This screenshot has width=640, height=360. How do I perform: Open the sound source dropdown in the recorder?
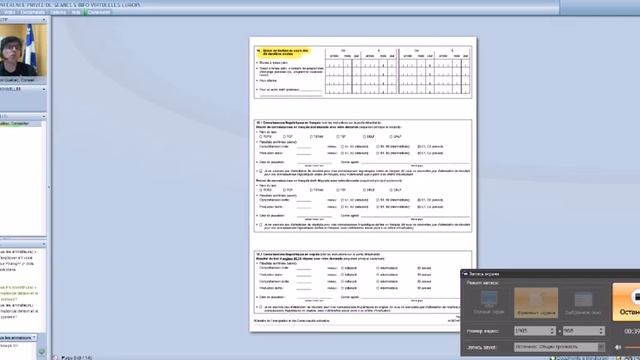(x=559, y=347)
